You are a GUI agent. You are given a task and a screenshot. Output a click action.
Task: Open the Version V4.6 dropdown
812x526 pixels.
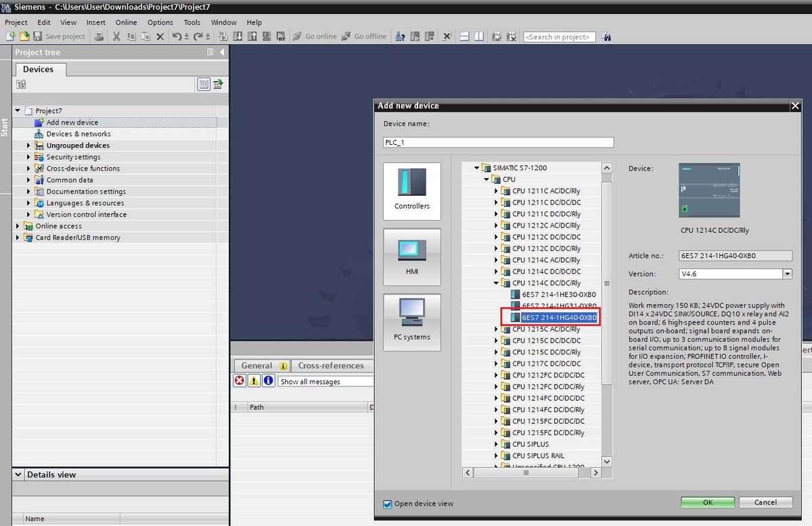[x=787, y=274]
